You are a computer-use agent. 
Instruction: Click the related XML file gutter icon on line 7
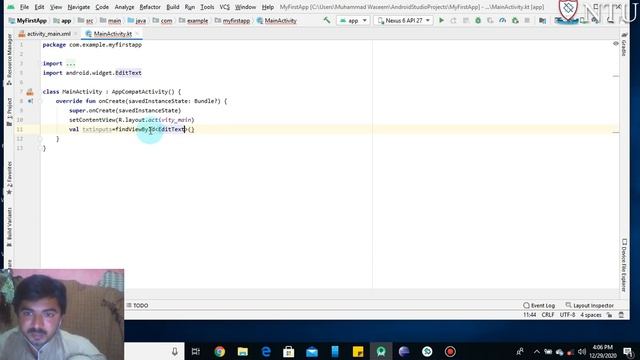[30, 92]
